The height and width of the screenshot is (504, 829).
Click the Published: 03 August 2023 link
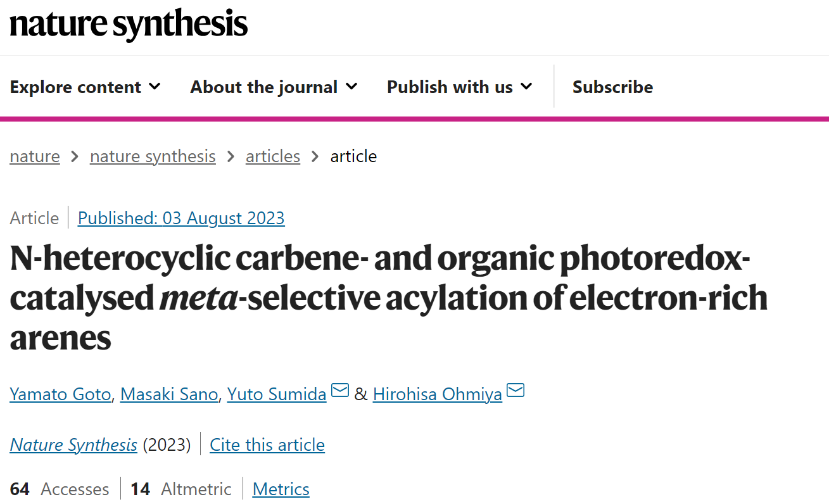click(x=181, y=218)
